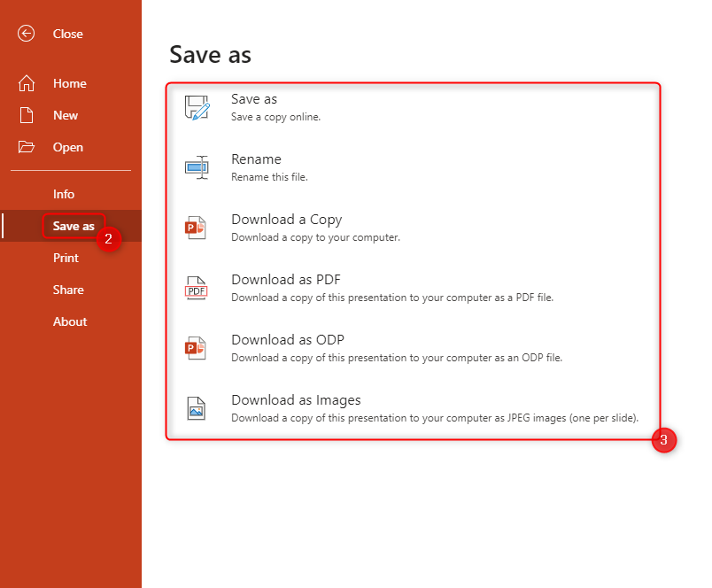This screenshot has height=588, width=712.
Task: Click the New blank page icon
Action: tap(27, 115)
